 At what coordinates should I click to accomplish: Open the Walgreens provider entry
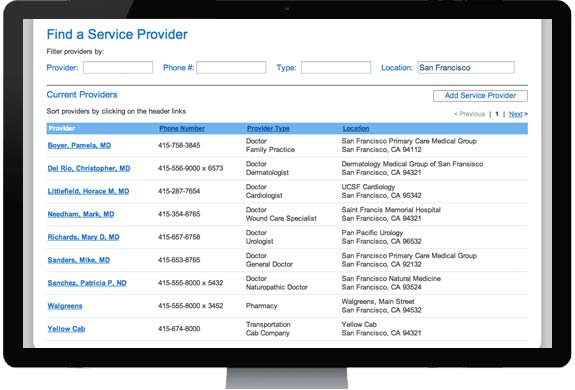[65, 306]
